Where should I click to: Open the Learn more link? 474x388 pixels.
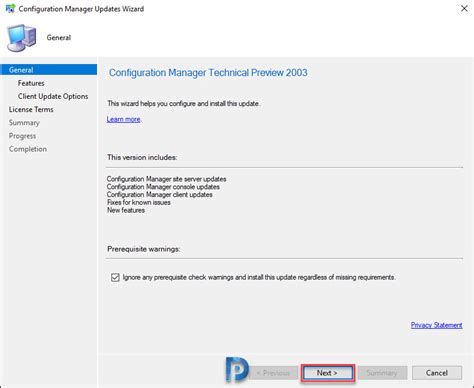point(124,119)
